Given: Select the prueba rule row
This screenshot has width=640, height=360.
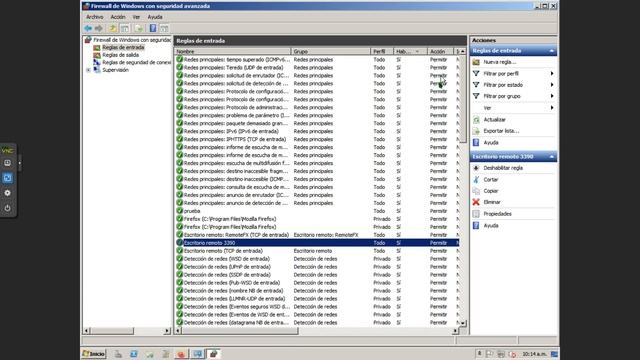Looking at the screenshot, I should pos(317,211).
